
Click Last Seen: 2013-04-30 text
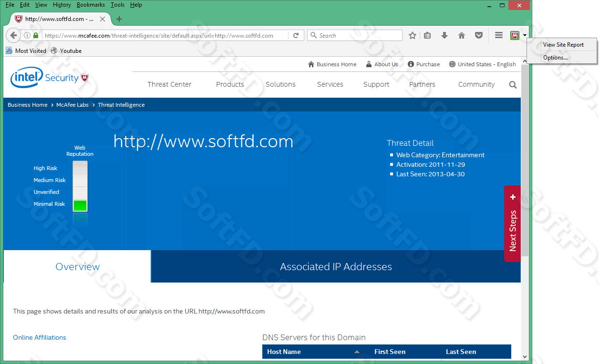pyautogui.click(x=430, y=174)
